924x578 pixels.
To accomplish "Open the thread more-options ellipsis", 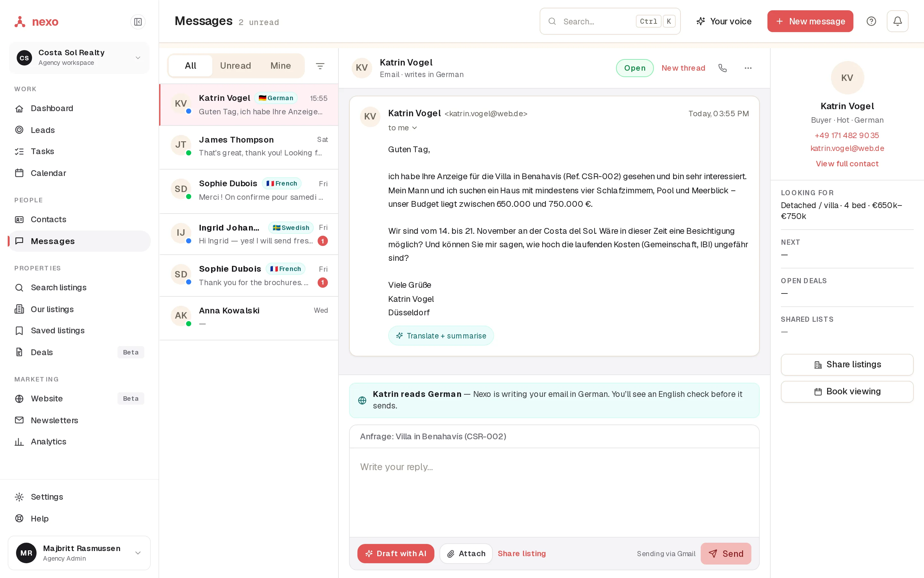I will click(x=748, y=68).
